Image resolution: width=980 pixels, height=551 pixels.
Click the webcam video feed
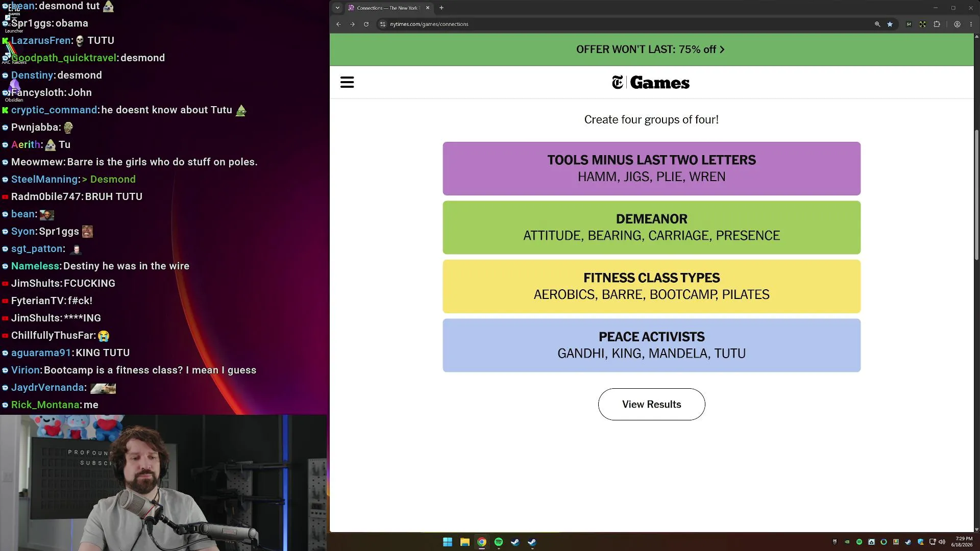[163, 483]
